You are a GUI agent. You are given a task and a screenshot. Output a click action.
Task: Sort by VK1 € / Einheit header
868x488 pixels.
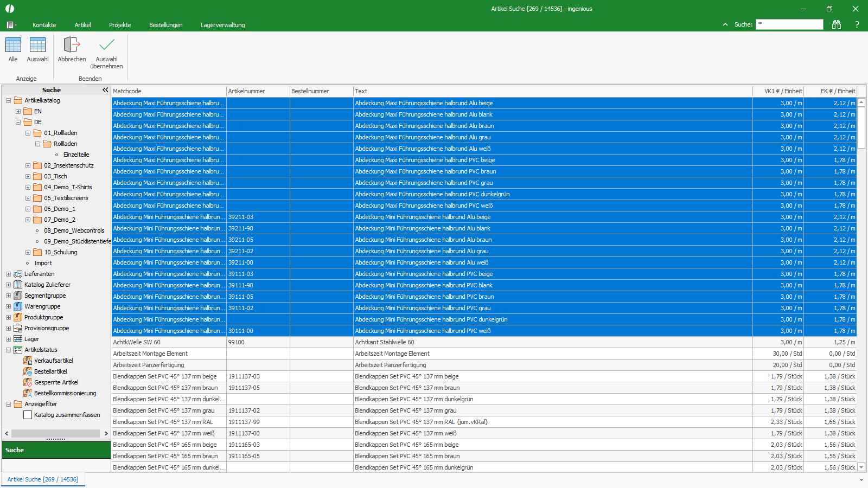[778, 91]
